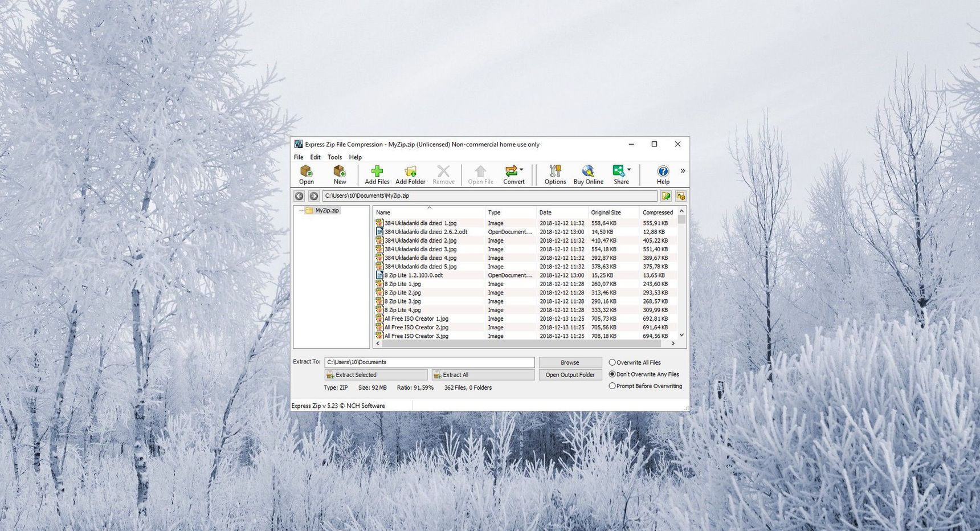The height and width of the screenshot is (531, 980).
Task: Sort file list by Name column header
Action: 429,212
